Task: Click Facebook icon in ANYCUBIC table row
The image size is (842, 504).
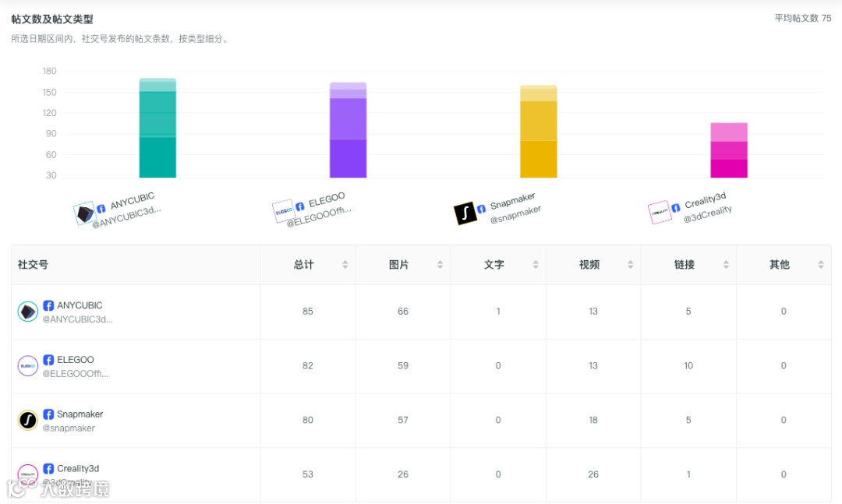Action: click(48, 305)
